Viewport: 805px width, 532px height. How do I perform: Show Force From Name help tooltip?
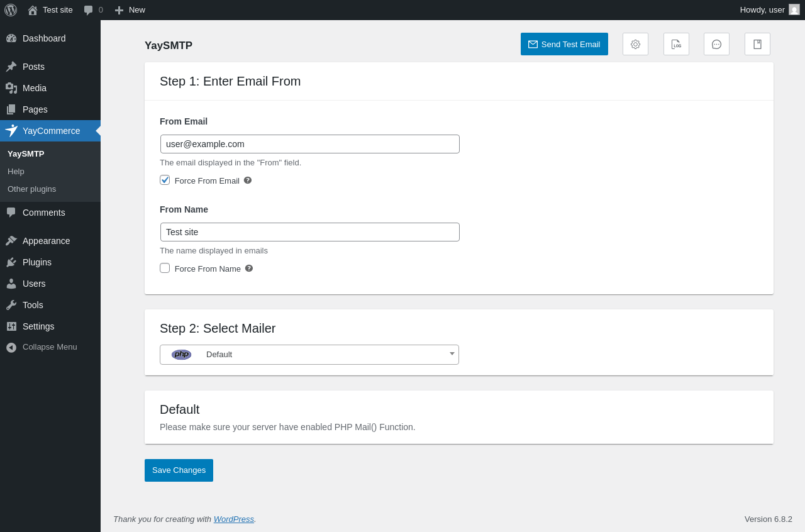(x=249, y=268)
